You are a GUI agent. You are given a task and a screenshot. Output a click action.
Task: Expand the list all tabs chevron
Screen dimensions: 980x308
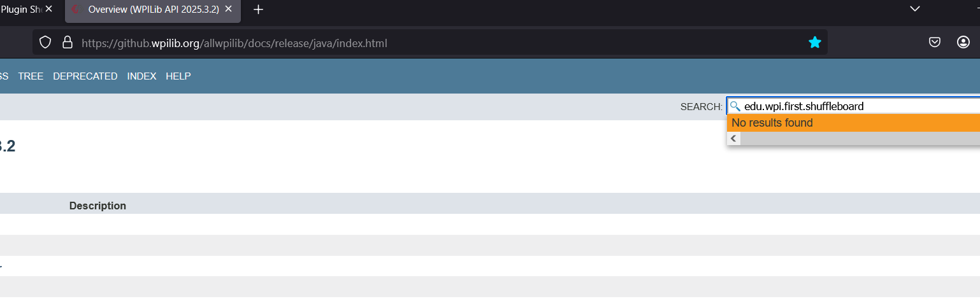[x=915, y=9]
